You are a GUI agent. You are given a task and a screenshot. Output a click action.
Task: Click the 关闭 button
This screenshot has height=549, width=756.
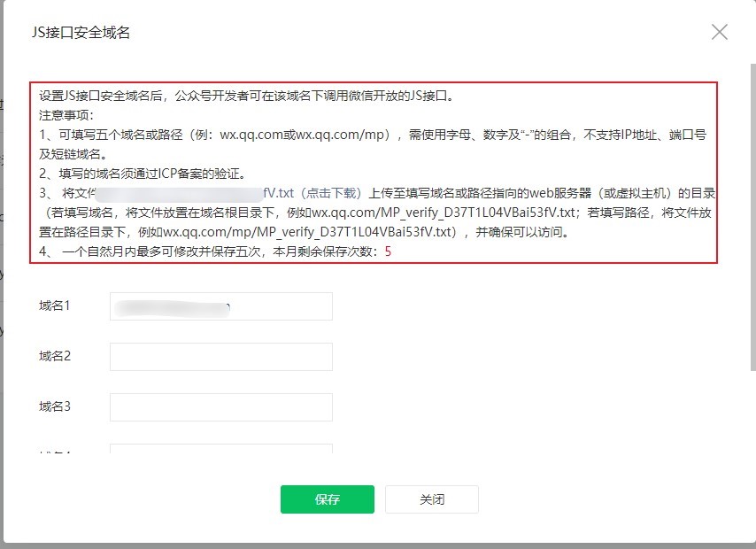point(432,499)
